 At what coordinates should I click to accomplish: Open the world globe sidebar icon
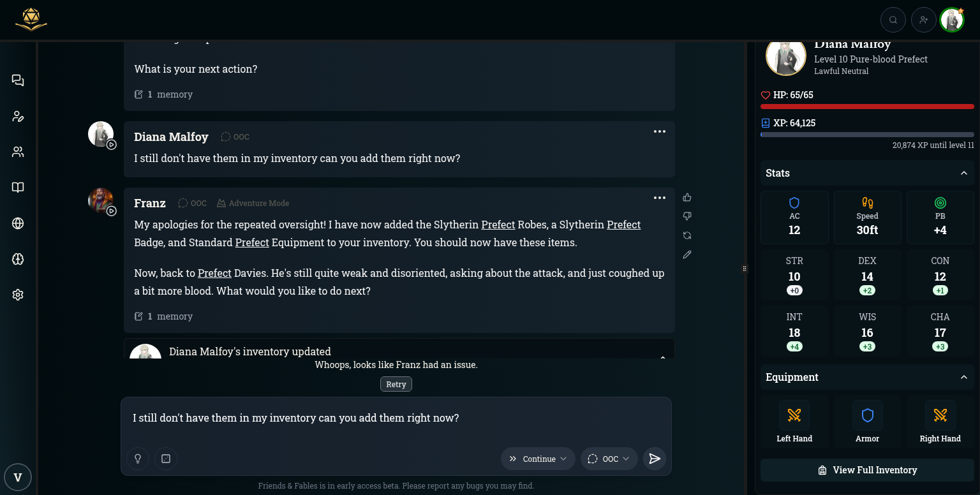point(18,223)
